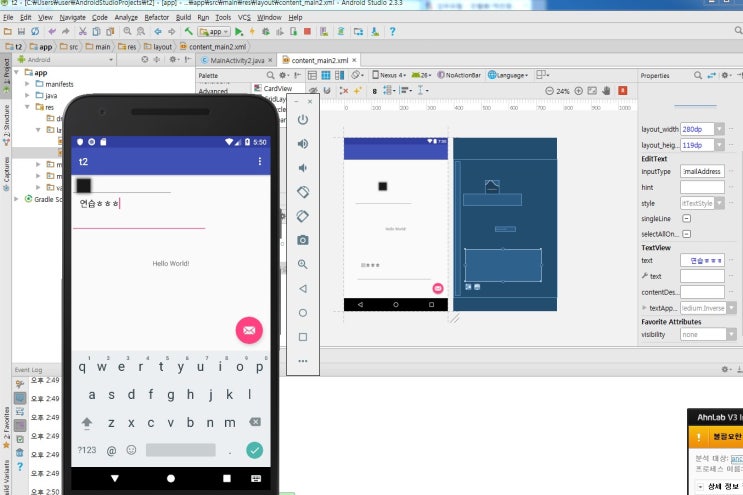Open the layout_width dropdown arrow
This screenshot has height=495, width=743.
[719, 129]
